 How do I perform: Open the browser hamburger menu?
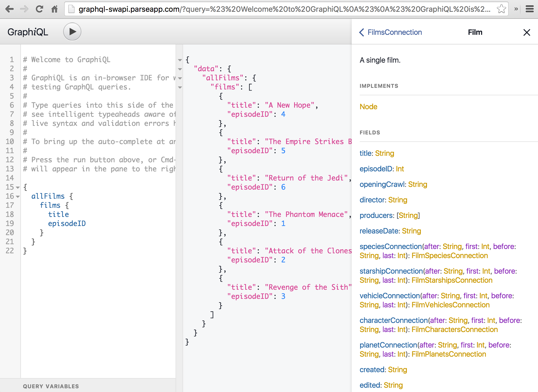coord(529,9)
